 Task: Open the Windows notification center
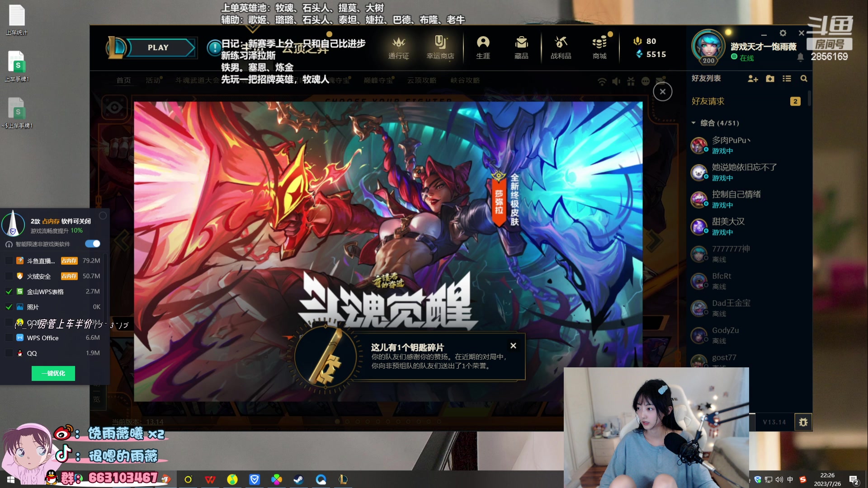point(854,480)
